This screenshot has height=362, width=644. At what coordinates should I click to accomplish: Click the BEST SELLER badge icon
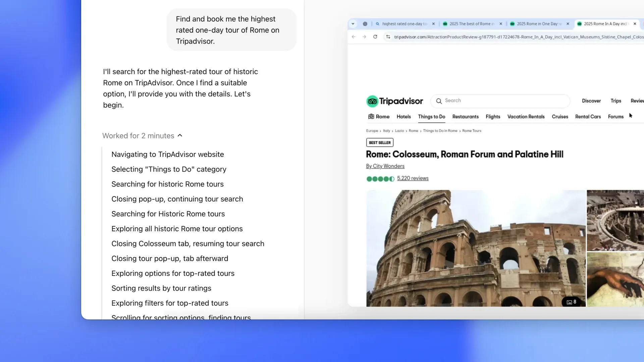379,142
